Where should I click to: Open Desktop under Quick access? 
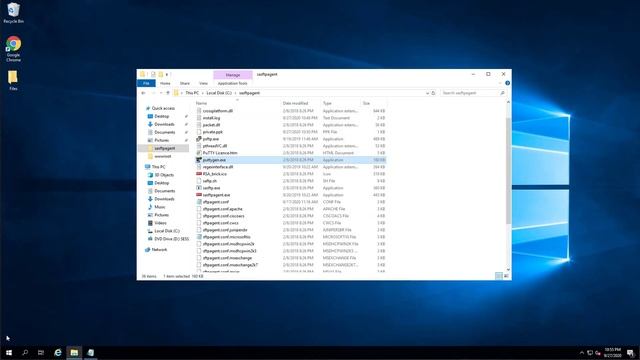(x=162, y=116)
